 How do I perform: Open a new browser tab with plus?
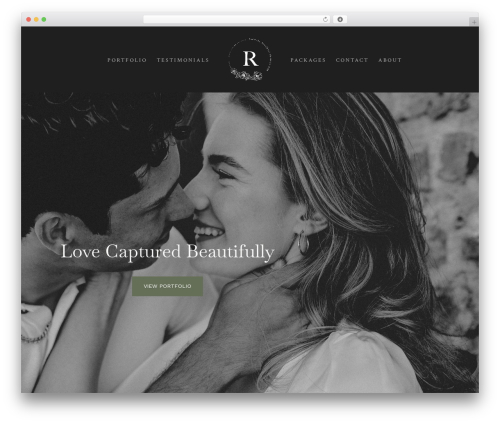coord(474,22)
